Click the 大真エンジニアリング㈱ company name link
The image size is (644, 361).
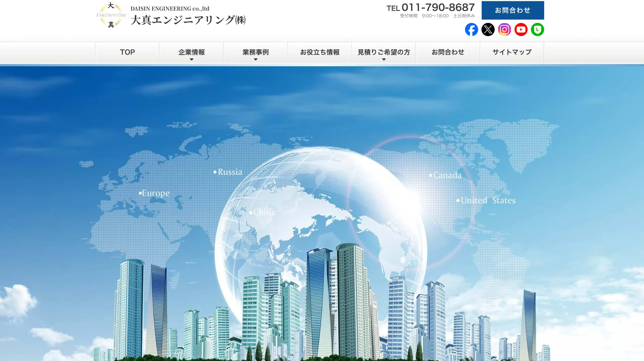(188, 20)
